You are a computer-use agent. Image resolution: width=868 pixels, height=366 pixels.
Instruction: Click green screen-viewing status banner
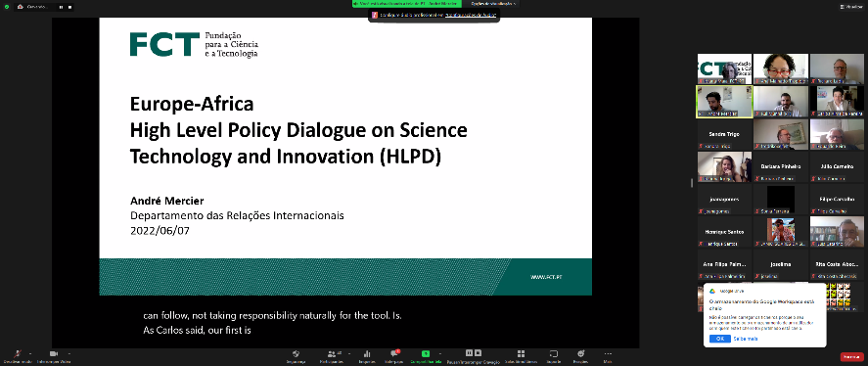point(408,3)
